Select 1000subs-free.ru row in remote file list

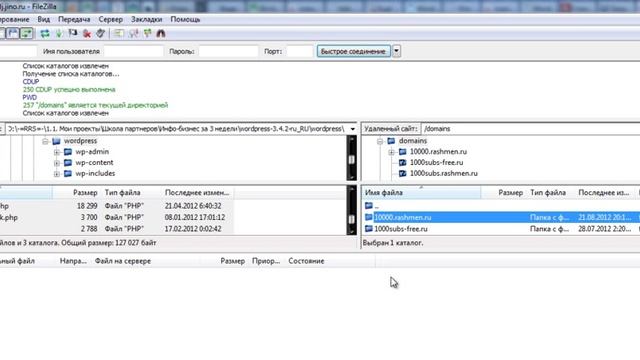coord(501,229)
